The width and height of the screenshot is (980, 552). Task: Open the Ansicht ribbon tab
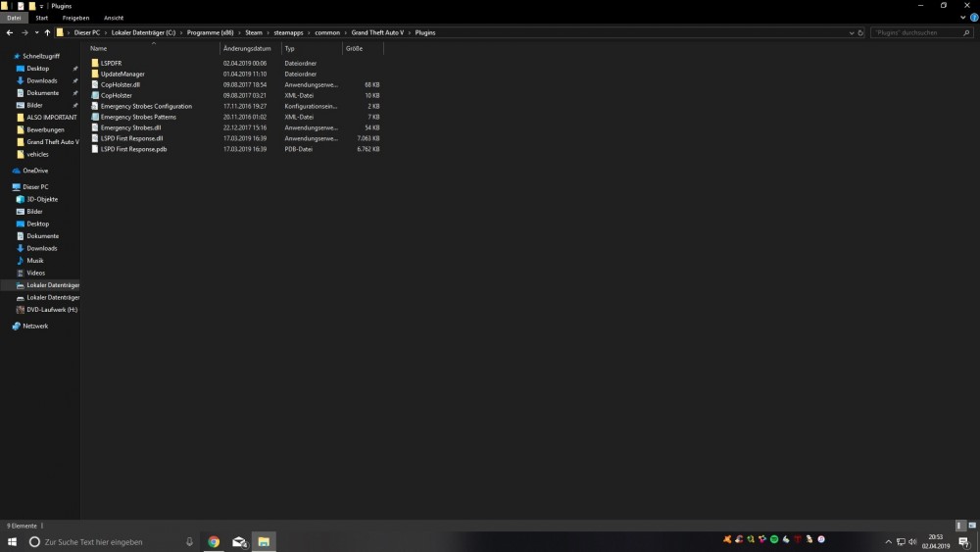click(114, 18)
